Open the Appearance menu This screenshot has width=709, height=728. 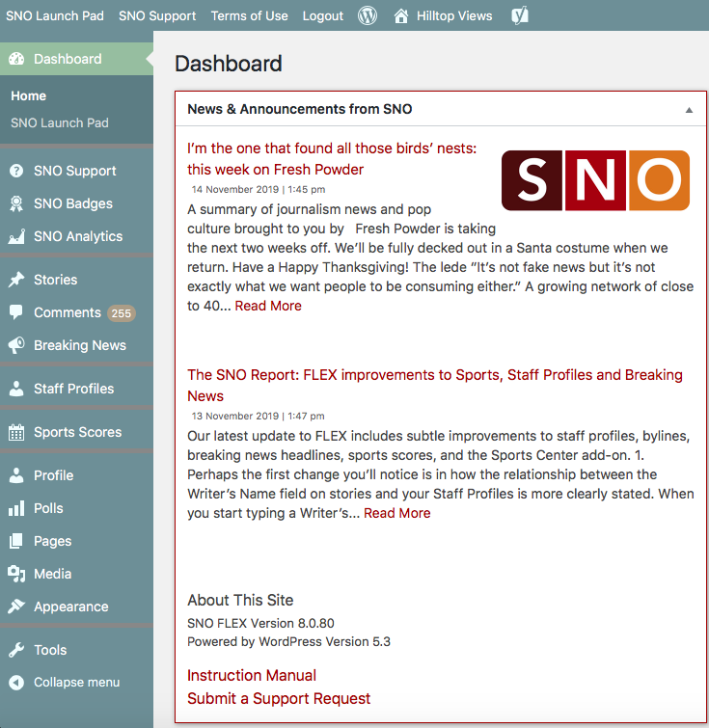point(71,607)
